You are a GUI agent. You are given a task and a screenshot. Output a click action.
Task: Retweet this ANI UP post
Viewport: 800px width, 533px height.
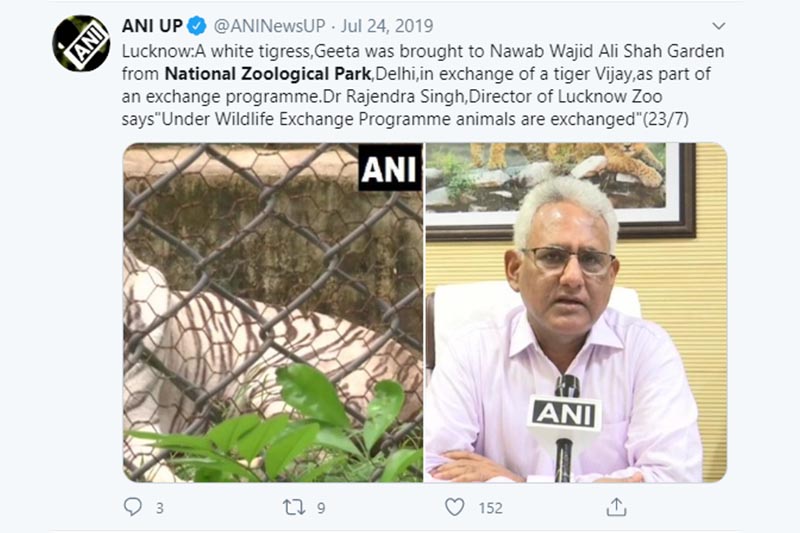pyautogui.click(x=294, y=507)
